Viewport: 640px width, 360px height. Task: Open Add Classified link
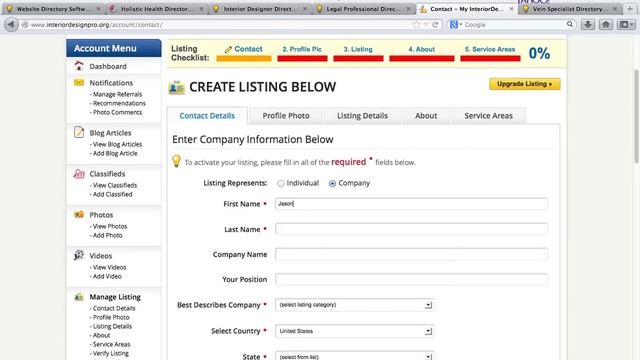click(x=112, y=194)
